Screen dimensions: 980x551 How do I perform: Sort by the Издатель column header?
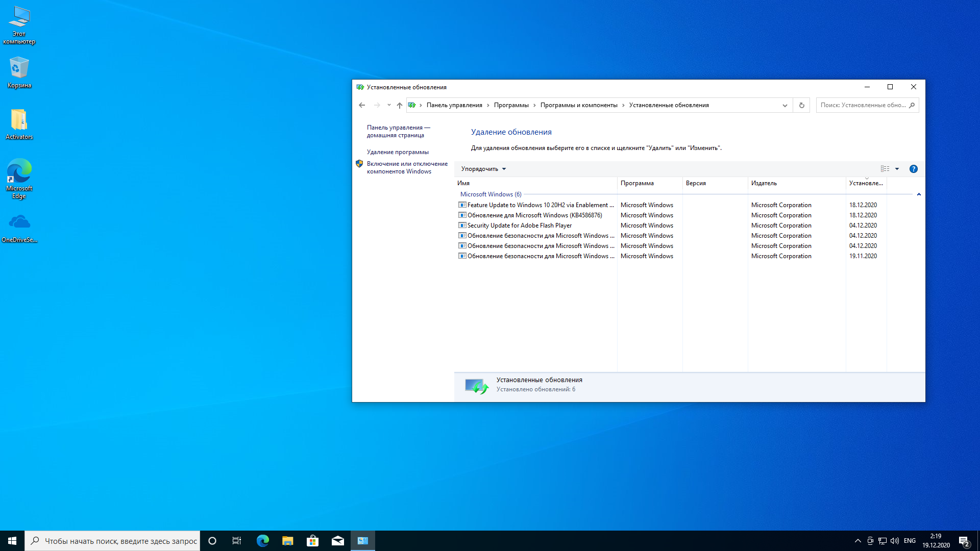pyautogui.click(x=764, y=183)
